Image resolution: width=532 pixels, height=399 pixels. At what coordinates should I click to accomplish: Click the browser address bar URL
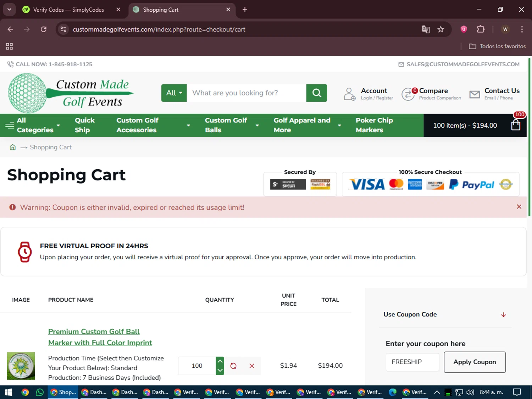[159, 29]
